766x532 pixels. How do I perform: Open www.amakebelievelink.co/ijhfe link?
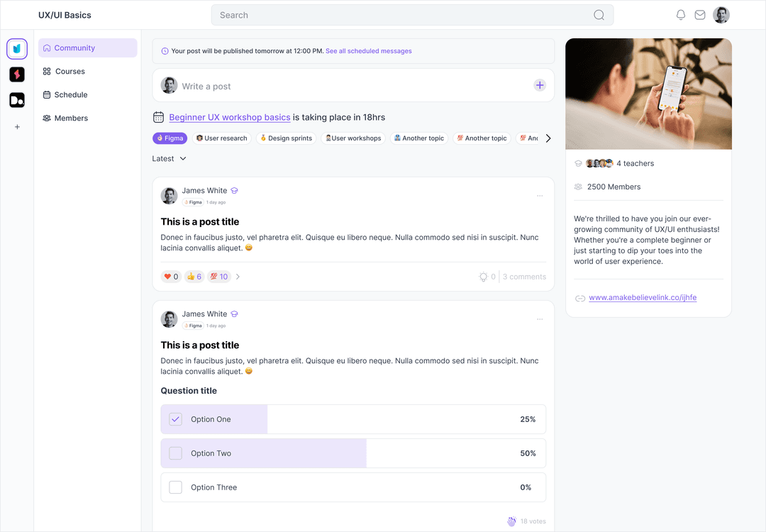pyautogui.click(x=643, y=297)
